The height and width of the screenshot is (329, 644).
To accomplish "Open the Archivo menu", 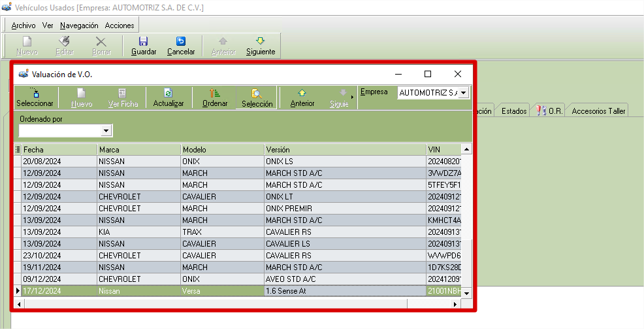I will pyautogui.click(x=24, y=26).
